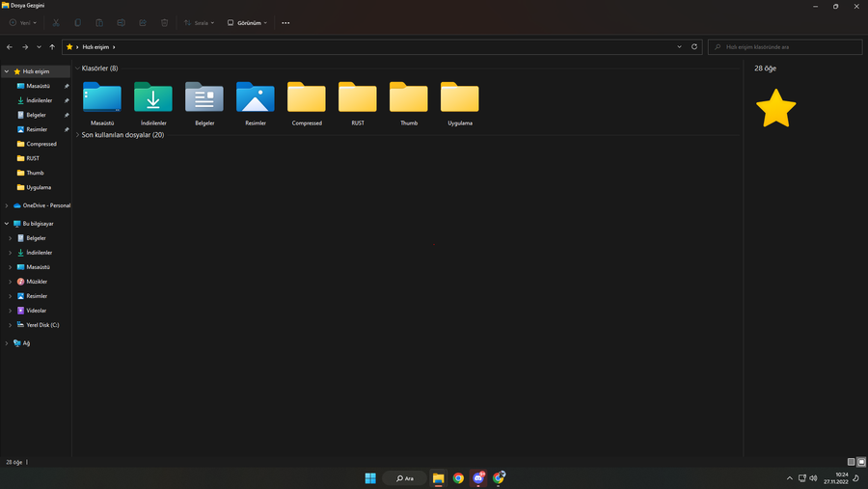Collapse the Klasörler (8) group

coord(77,68)
